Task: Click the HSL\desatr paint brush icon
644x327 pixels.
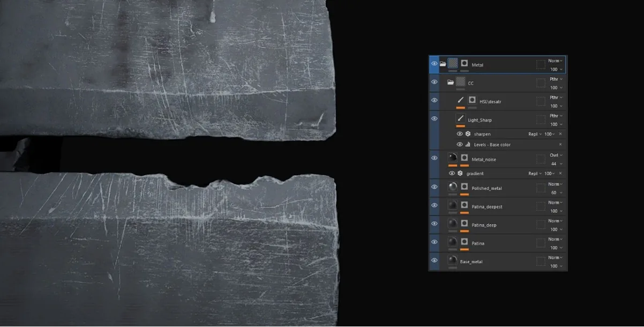Action: tap(460, 100)
